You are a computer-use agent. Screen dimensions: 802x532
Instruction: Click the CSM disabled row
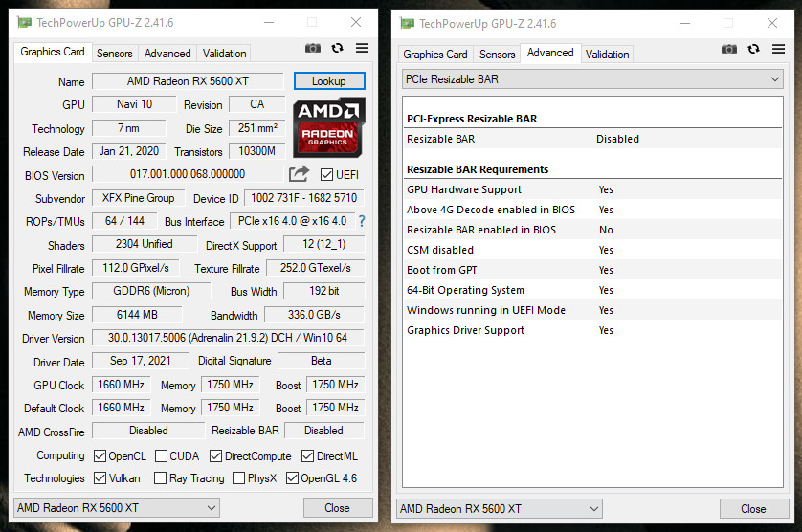(x=592, y=250)
